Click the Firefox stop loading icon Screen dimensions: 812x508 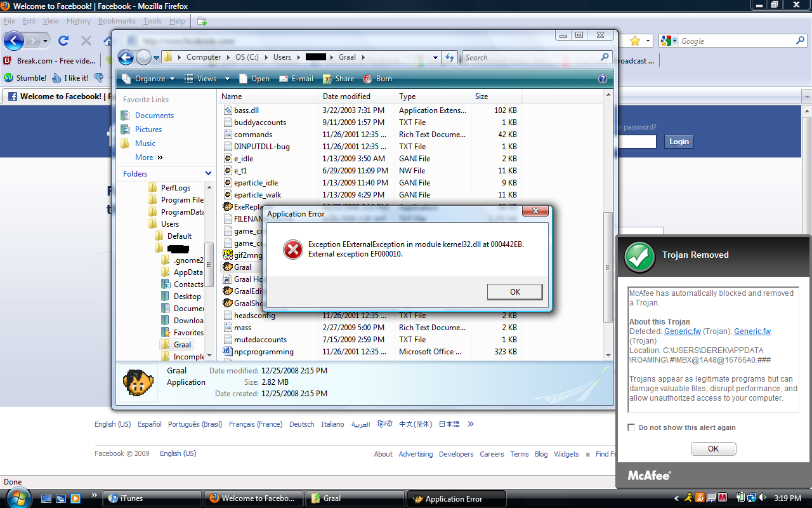(86, 41)
